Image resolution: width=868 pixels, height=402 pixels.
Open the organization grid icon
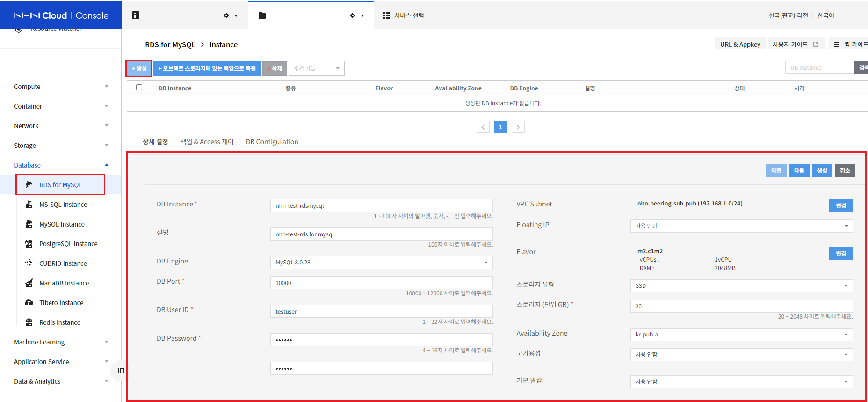[136, 15]
